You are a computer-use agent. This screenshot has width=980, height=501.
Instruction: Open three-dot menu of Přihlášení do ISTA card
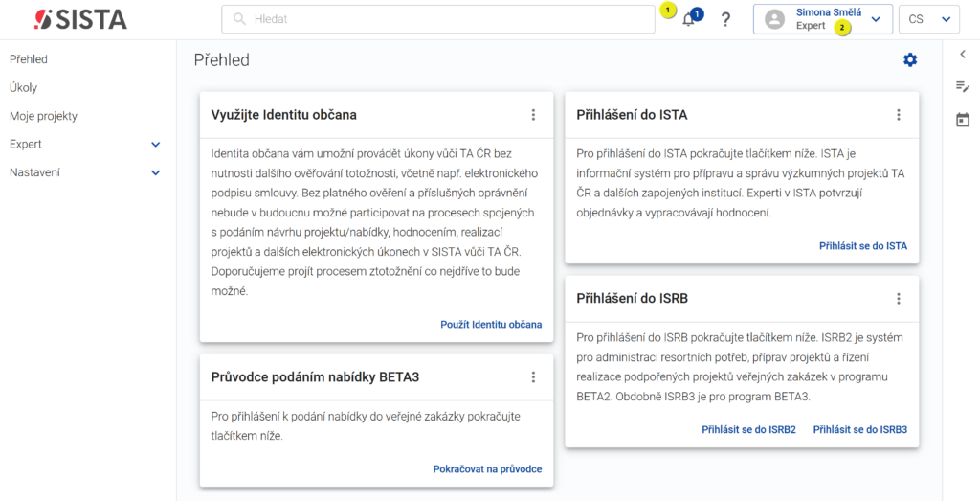(898, 114)
